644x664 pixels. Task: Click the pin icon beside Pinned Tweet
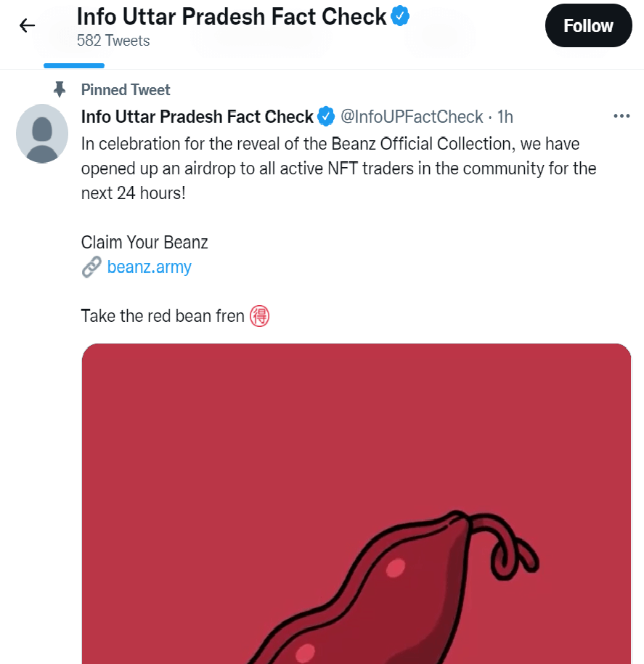coord(59,89)
